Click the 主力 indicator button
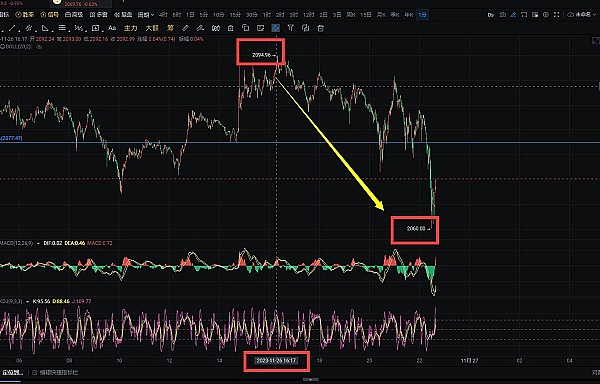Screen dimensions: 600x384 [x=130, y=28]
